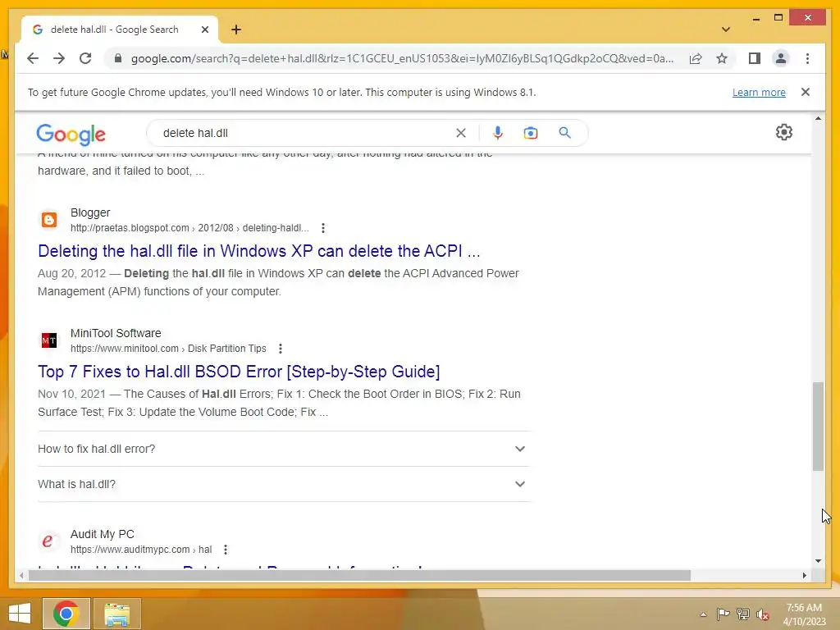Dismiss the Chrome update infobar
Viewport: 840px width, 630px height.
(805, 92)
